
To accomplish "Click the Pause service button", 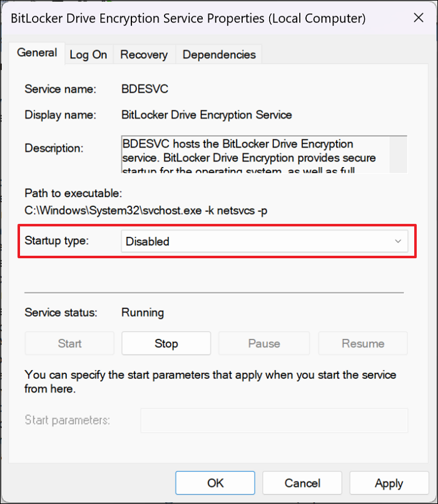I will click(264, 343).
